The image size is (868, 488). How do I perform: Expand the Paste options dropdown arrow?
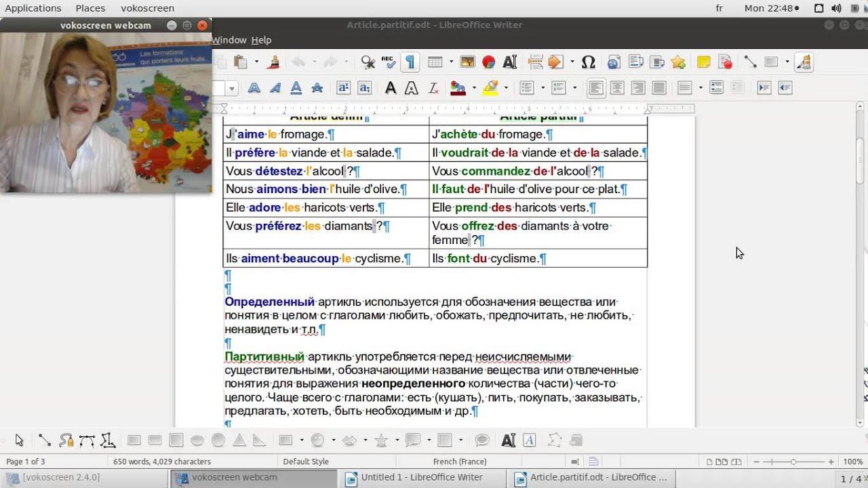(256, 62)
